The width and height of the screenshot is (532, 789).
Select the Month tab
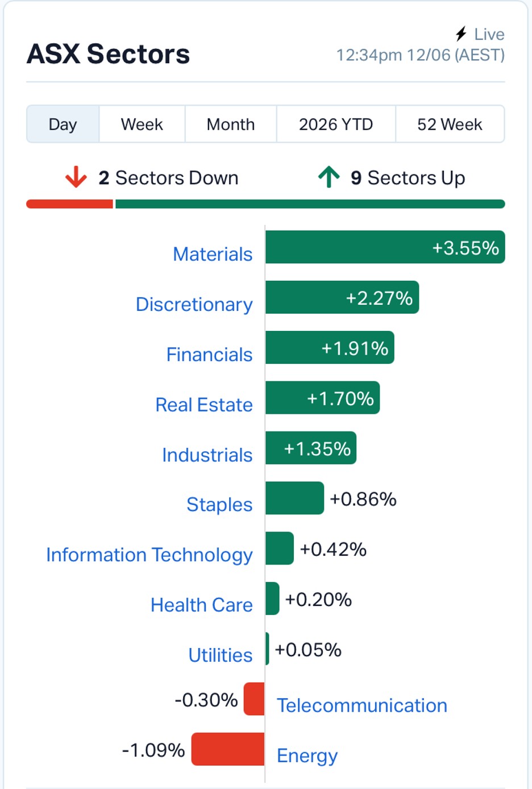[x=231, y=124]
